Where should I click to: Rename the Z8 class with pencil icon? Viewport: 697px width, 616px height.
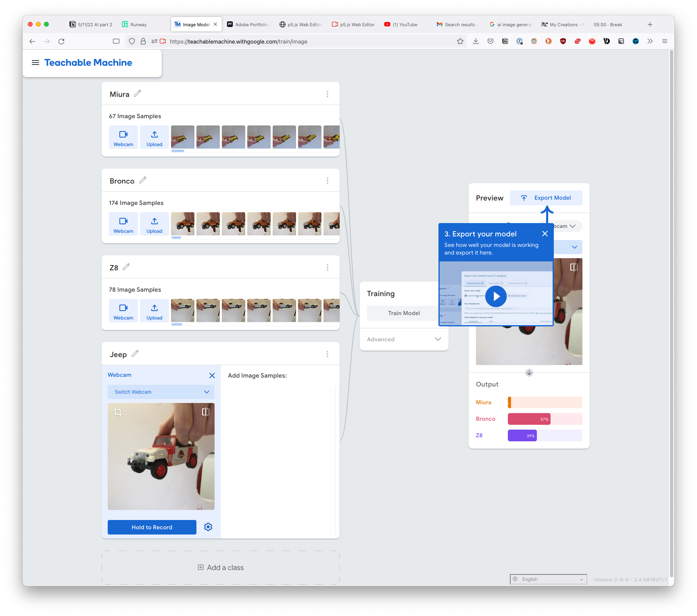[126, 267]
